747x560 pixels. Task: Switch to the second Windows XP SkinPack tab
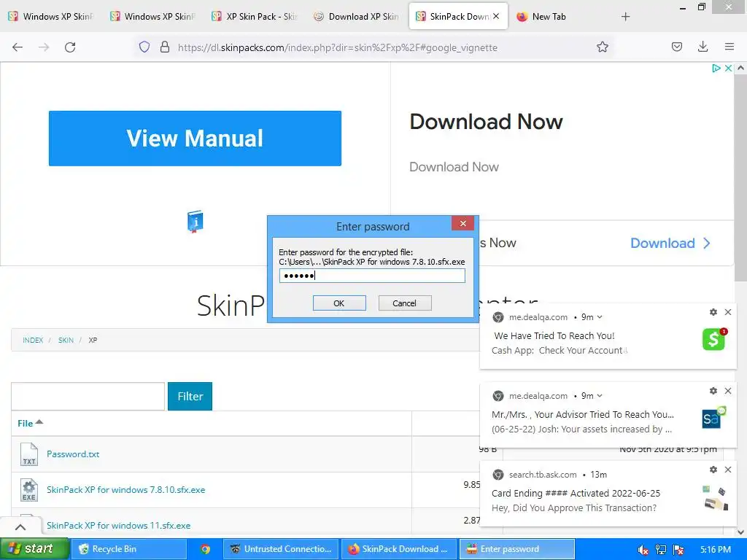[x=153, y=16]
